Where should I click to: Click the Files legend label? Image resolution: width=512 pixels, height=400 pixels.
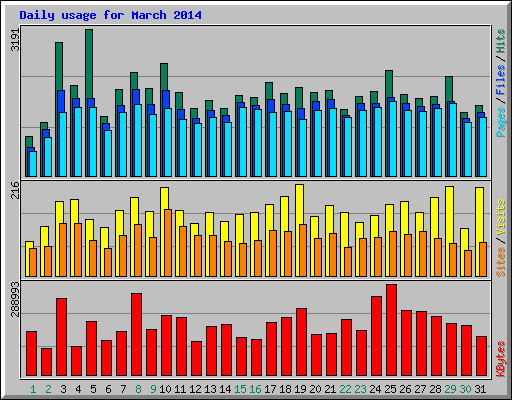500,79
